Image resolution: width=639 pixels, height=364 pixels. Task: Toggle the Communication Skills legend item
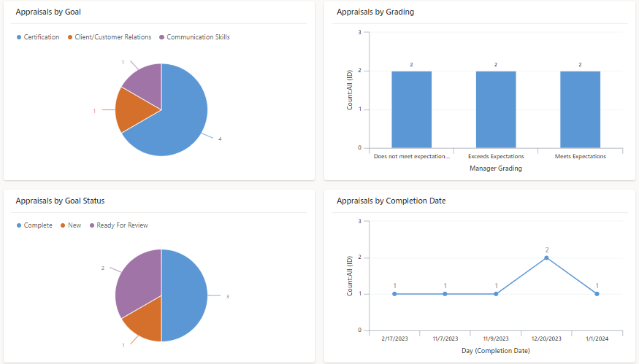pyautogui.click(x=194, y=37)
